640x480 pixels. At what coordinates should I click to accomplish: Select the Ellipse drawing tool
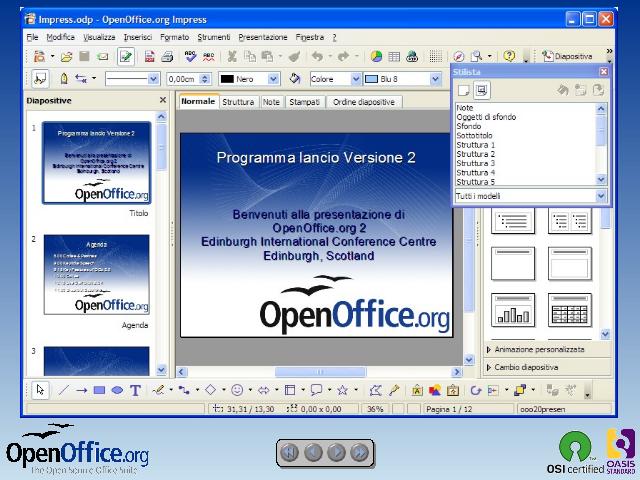pos(117,390)
